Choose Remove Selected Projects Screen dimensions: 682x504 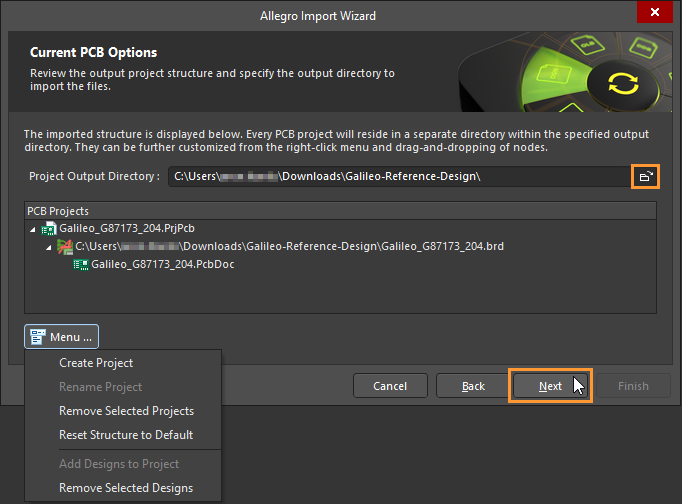(x=127, y=411)
